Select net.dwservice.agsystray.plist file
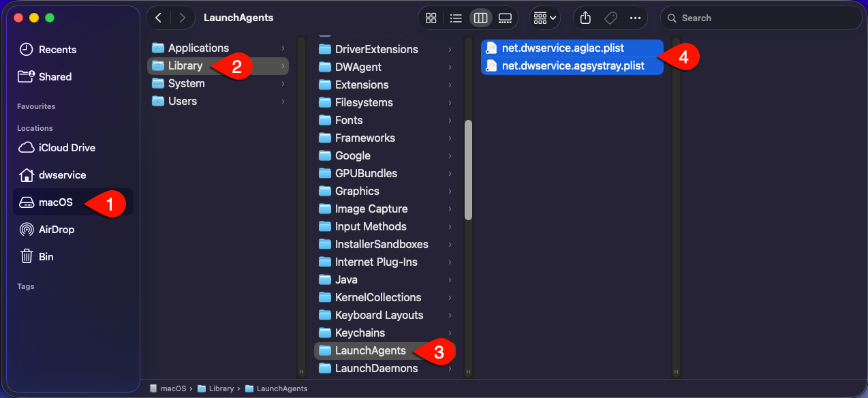Screen dimensions: 868x398 [x=572, y=66]
